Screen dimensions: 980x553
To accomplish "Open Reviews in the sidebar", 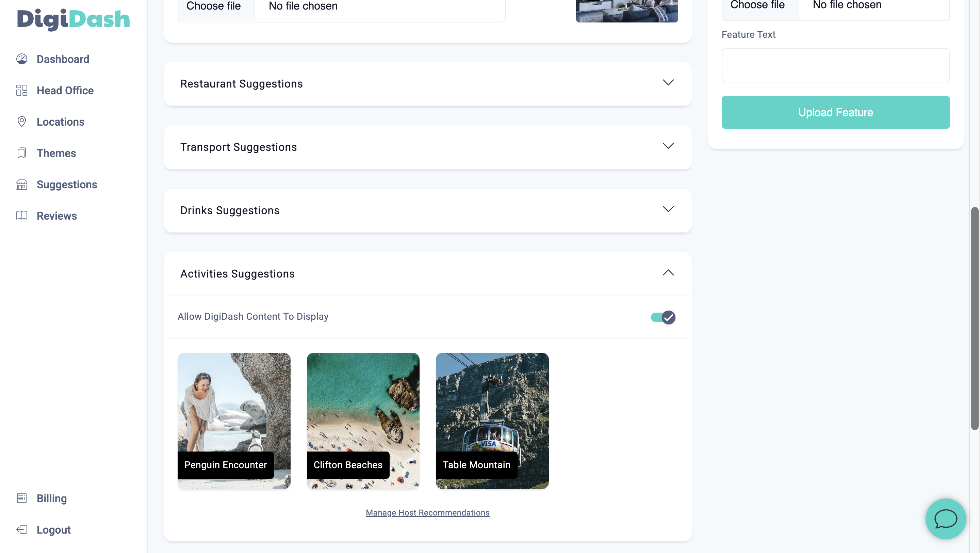I will click(x=57, y=216).
